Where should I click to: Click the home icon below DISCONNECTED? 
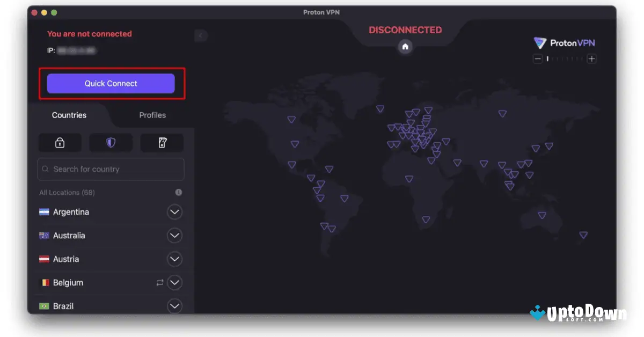click(x=405, y=47)
